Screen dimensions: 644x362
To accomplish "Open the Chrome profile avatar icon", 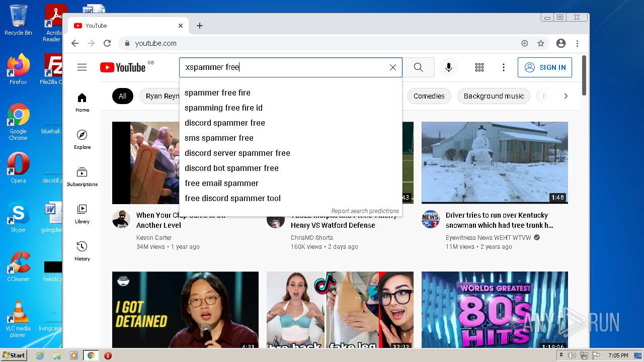I will pyautogui.click(x=561, y=43).
